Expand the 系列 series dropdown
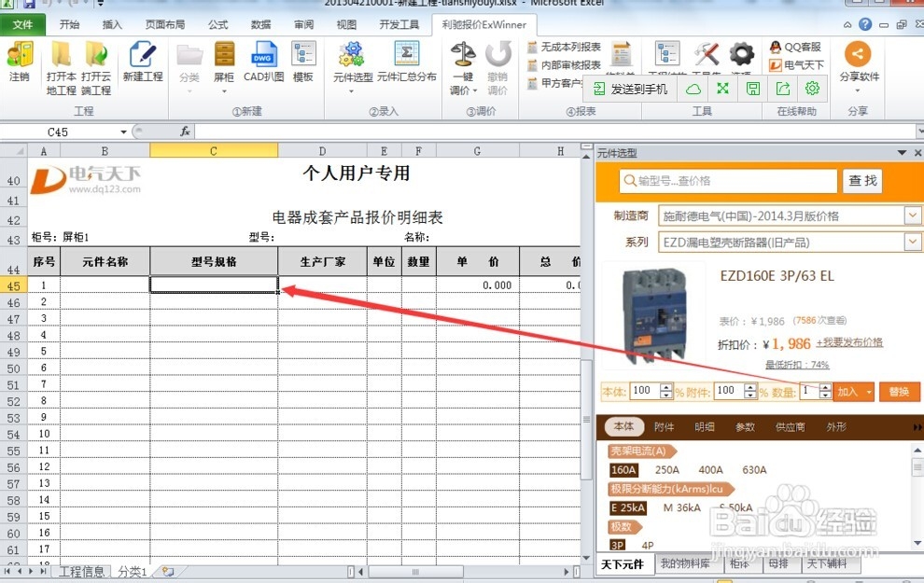924x583 pixels. (x=912, y=242)
